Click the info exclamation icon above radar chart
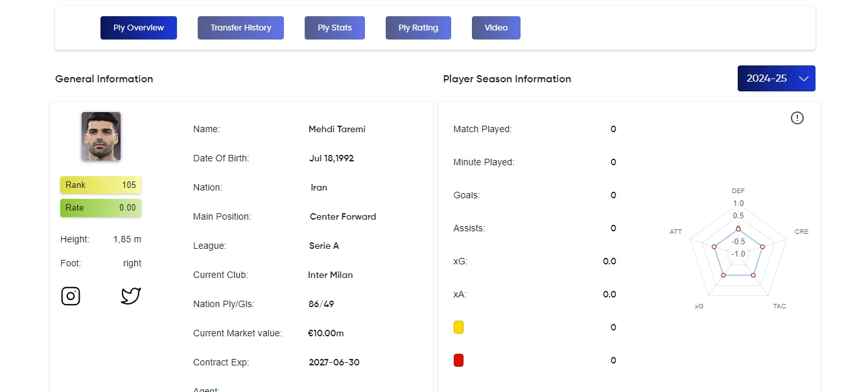 click(x=797, y=118)
